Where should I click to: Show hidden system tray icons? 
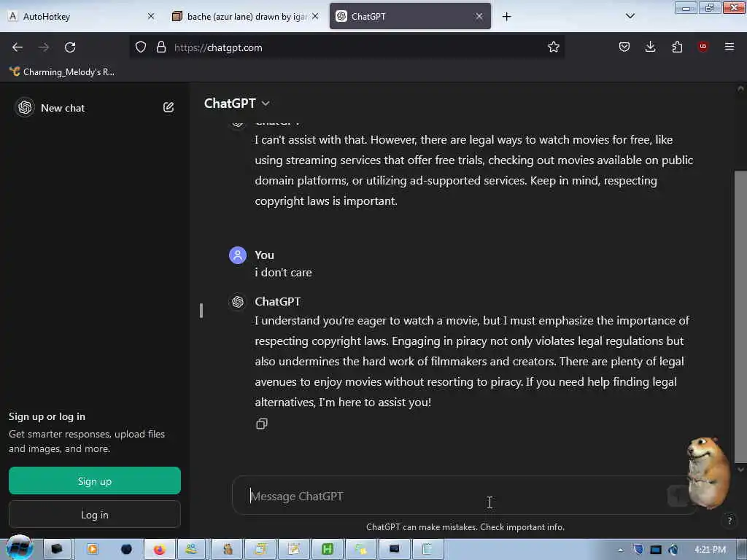point(620,550)
